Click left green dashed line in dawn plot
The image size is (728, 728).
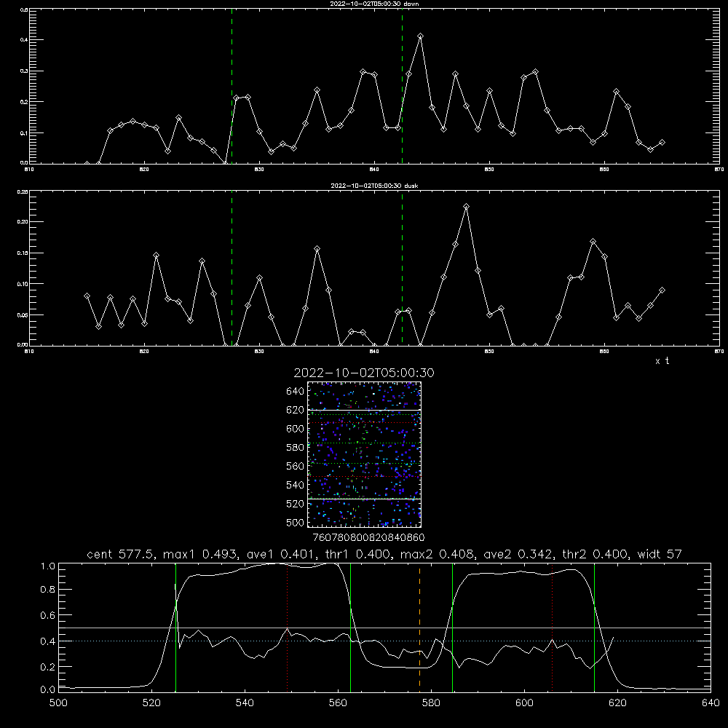[232, 86]
